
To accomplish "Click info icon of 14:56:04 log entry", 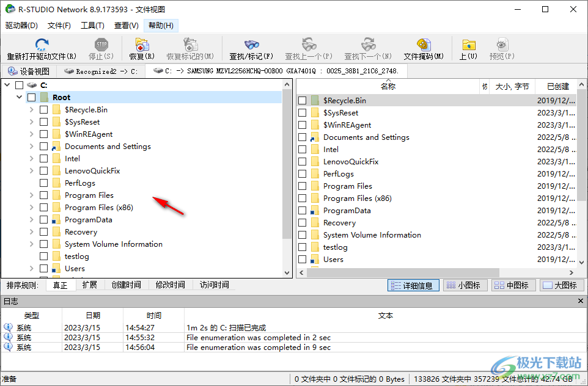I will (x=8, y=347).
